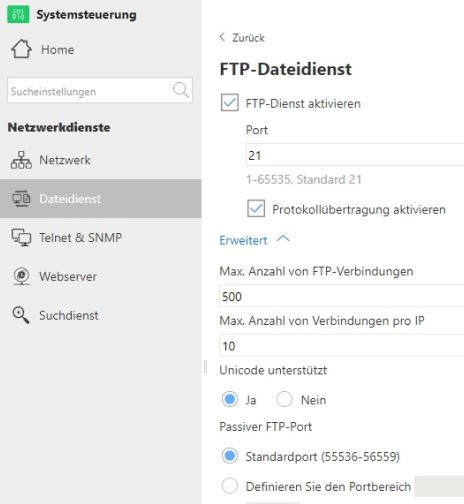Select Ja for Unicode unterstützt
Image resolution: width=464 pixels, height=504 pixels.
230,399
